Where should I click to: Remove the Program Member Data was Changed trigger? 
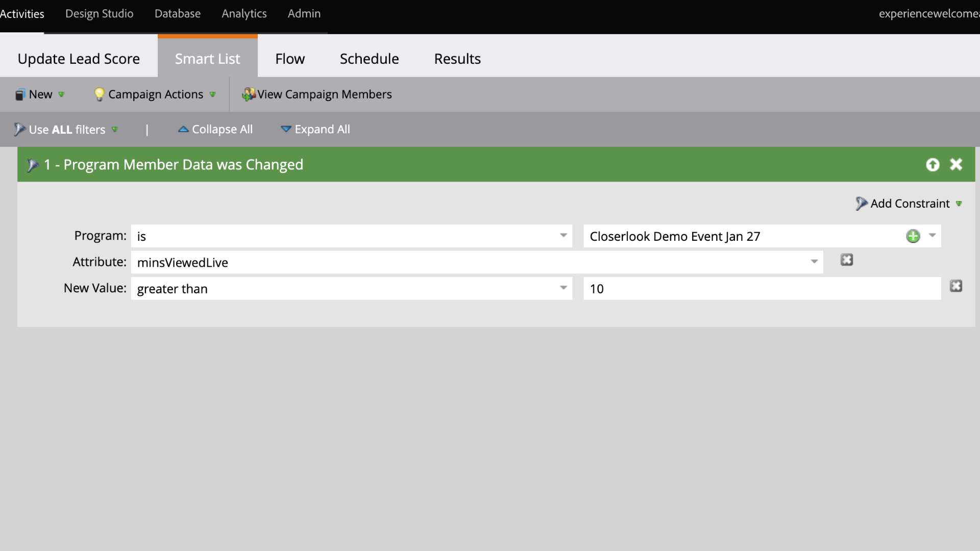click(x=956, y=164)
